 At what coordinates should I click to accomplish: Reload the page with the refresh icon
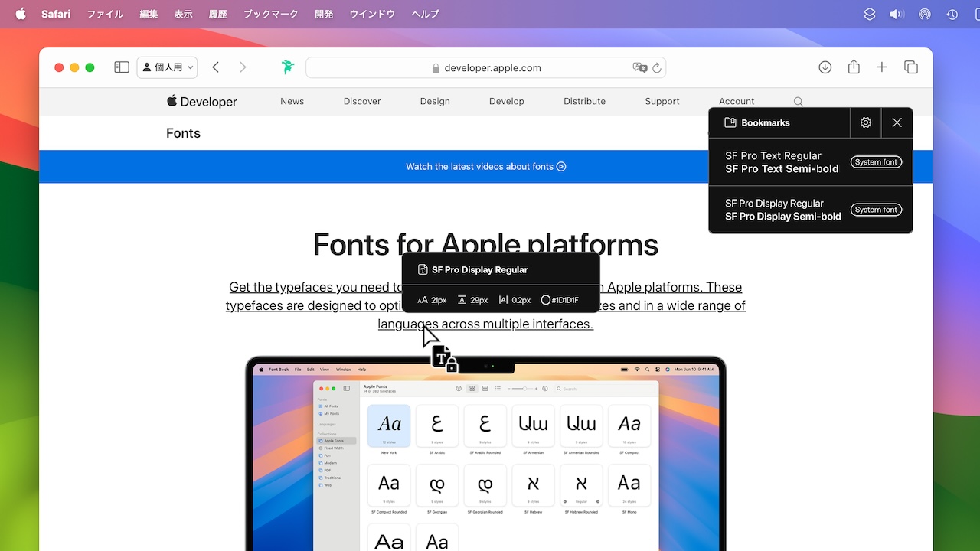[x=657, y=67]
